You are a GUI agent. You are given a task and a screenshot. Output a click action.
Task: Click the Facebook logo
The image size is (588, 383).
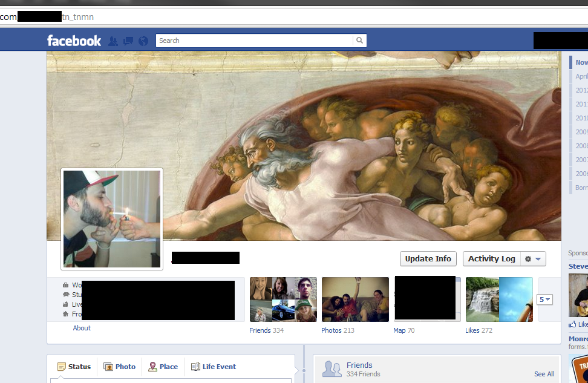pos(74,41)
